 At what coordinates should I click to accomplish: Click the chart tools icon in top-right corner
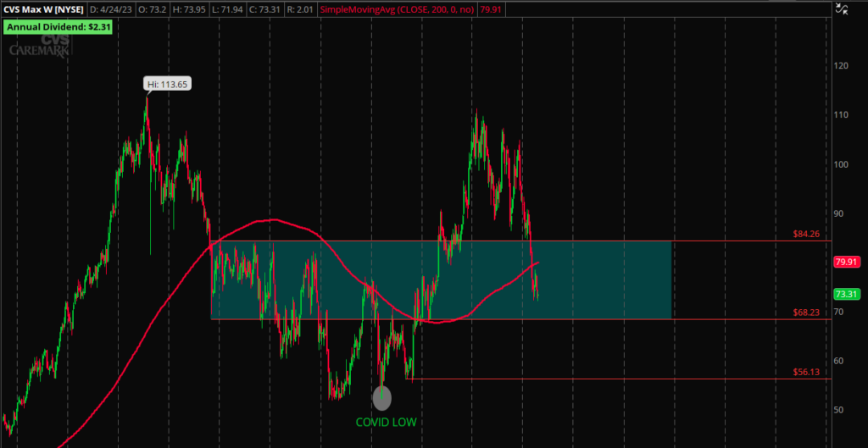pyautogui.click(x=842, y=9)
